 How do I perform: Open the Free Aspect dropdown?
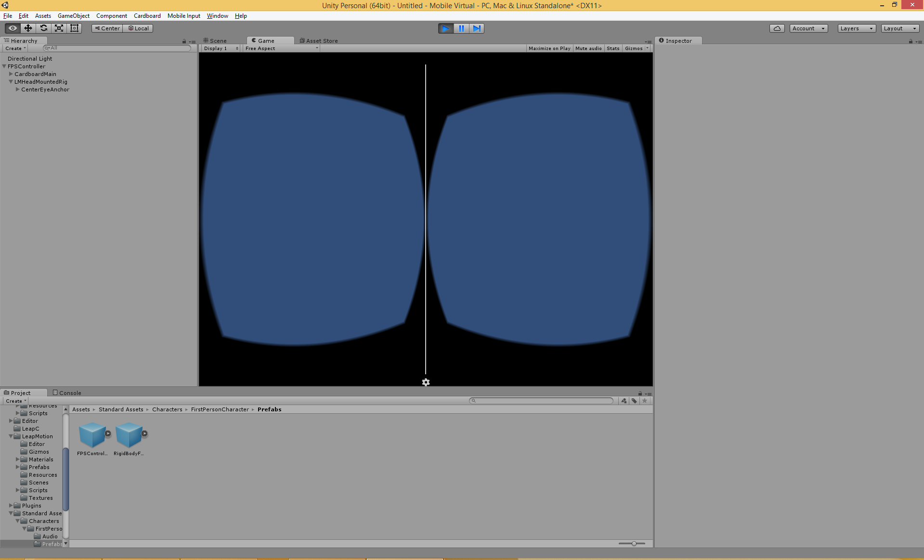tap(281, 49)
